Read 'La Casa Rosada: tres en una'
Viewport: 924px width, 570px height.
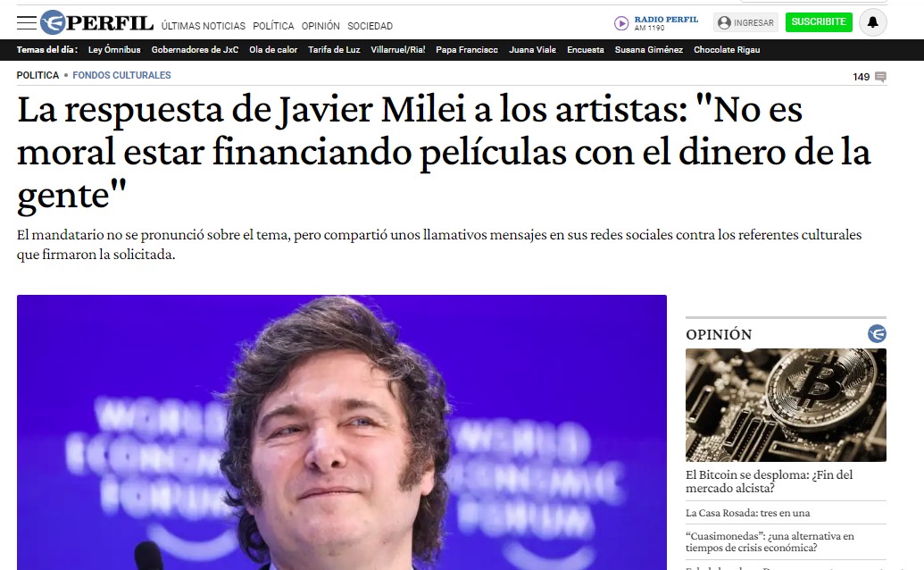pyautogui.click(x=747, y=513)
